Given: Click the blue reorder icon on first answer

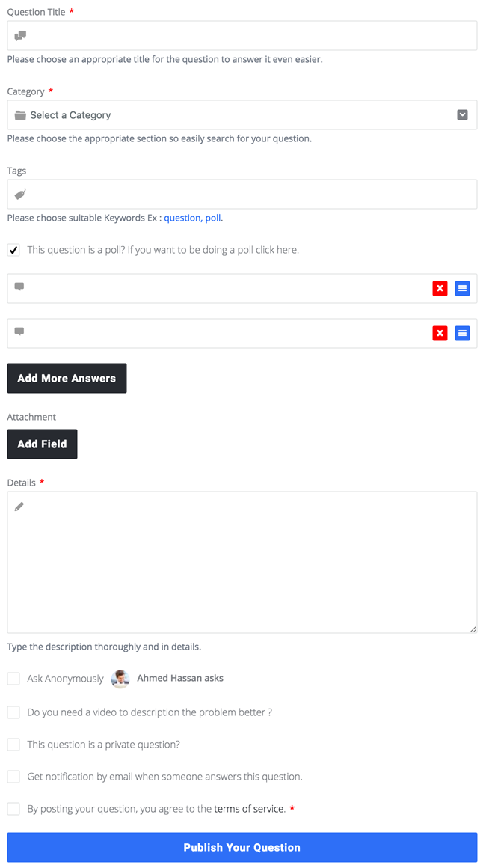Looking at the screenshot, I should click(463, 288).
